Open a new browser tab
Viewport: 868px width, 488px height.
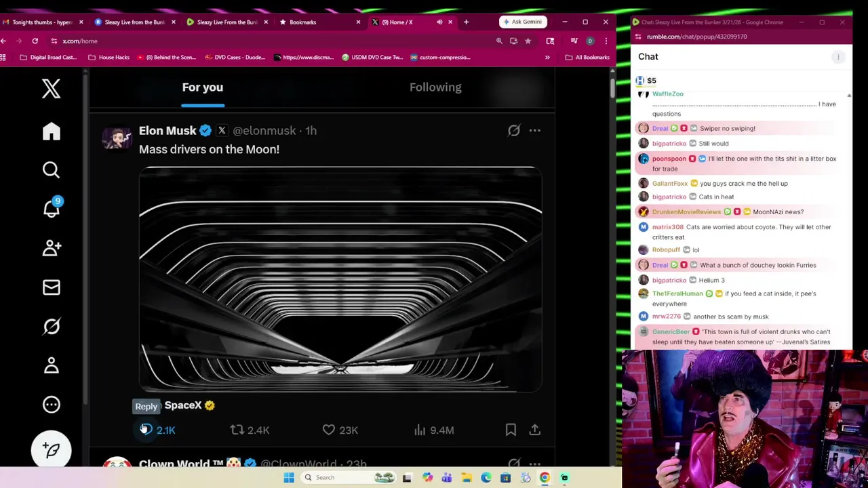point(466,22)
